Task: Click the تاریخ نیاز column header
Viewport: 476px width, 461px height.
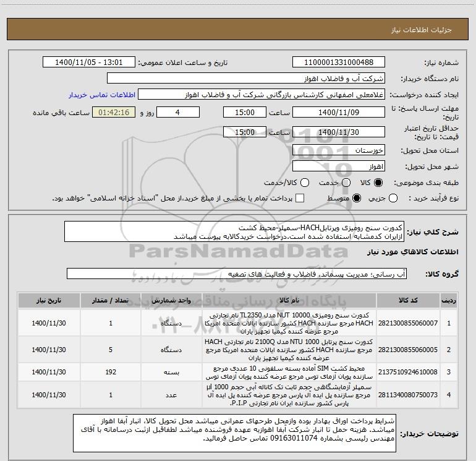Action: [49, 301]
